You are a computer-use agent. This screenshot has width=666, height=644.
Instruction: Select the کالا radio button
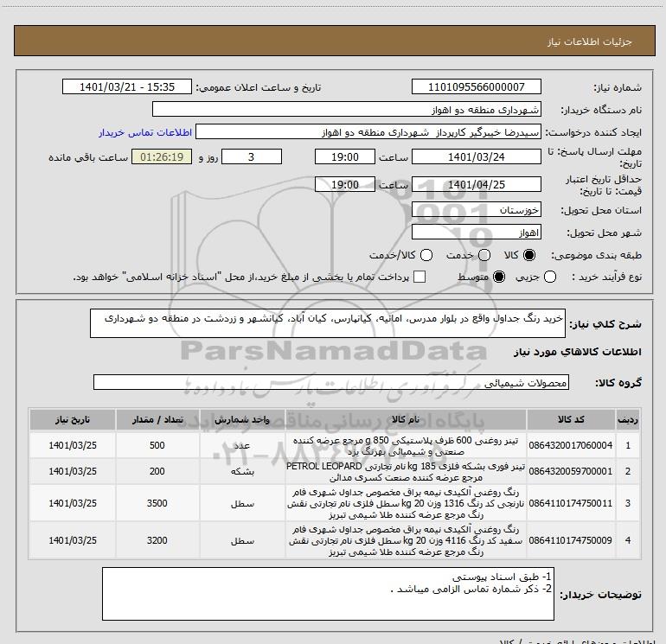(529, 255)
